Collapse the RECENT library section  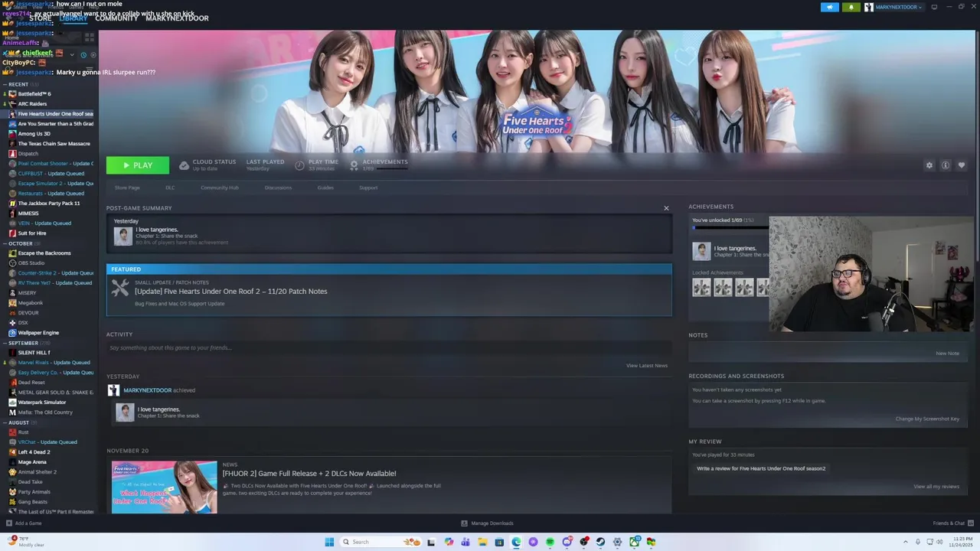(5, 84)
